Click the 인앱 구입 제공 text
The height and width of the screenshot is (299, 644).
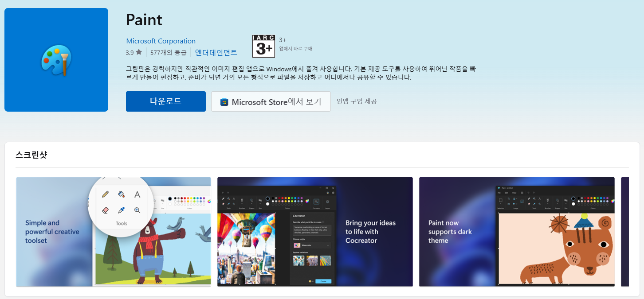click(357, 101)
